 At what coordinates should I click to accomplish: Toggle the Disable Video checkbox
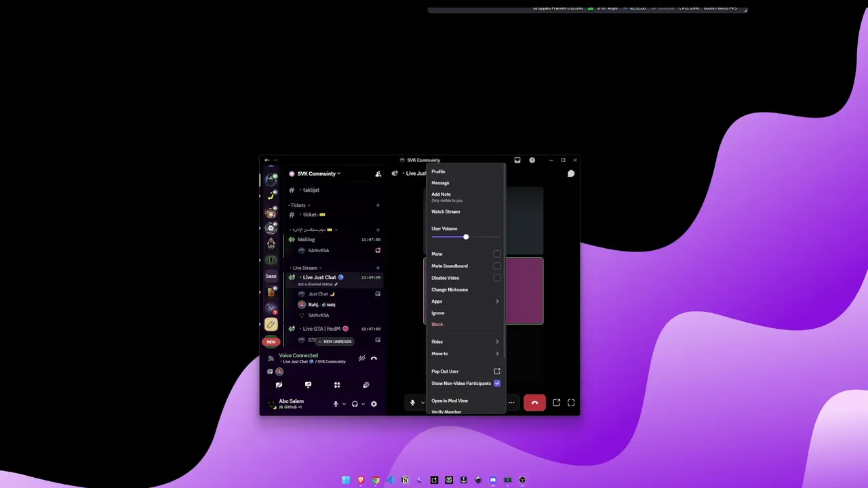click(497, 278)
